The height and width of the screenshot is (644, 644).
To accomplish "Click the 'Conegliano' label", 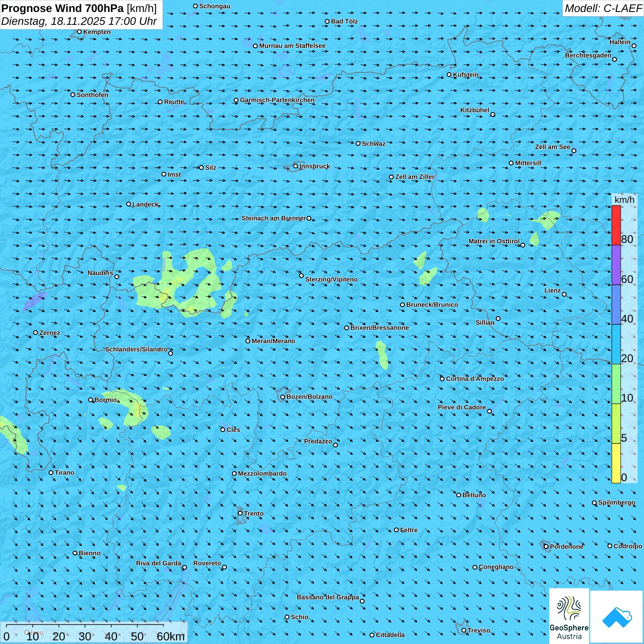I will pos(496,567).
